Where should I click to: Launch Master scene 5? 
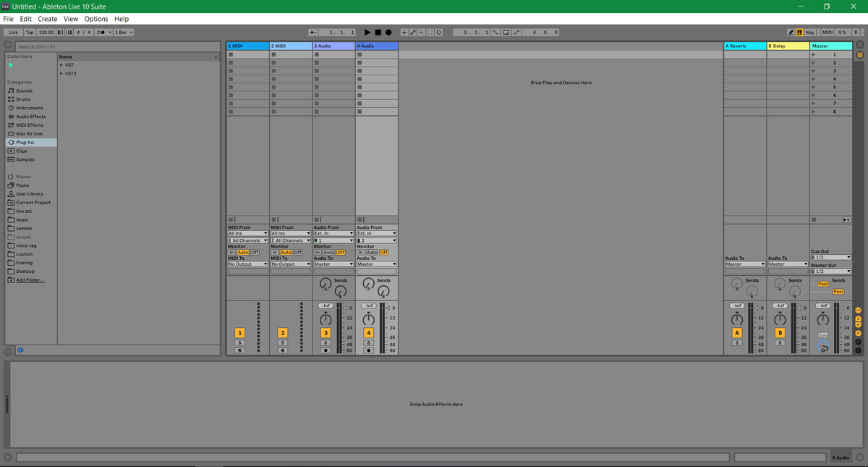point(814,87)
